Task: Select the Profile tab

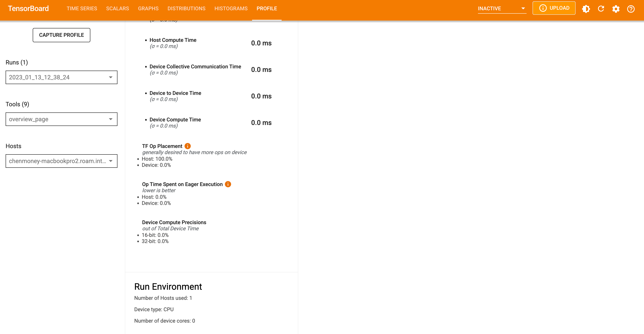Action: (x=266, y=8)
